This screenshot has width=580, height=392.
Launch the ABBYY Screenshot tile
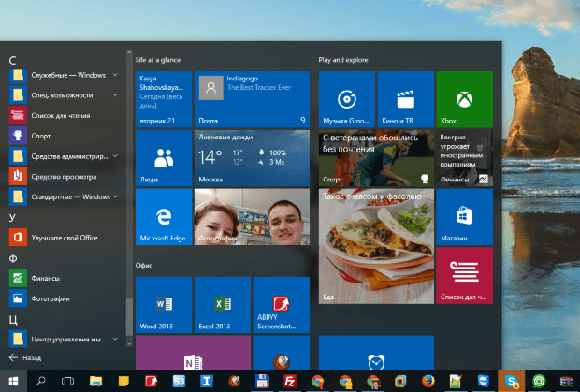pyautogui.click(x=282, y=305)
